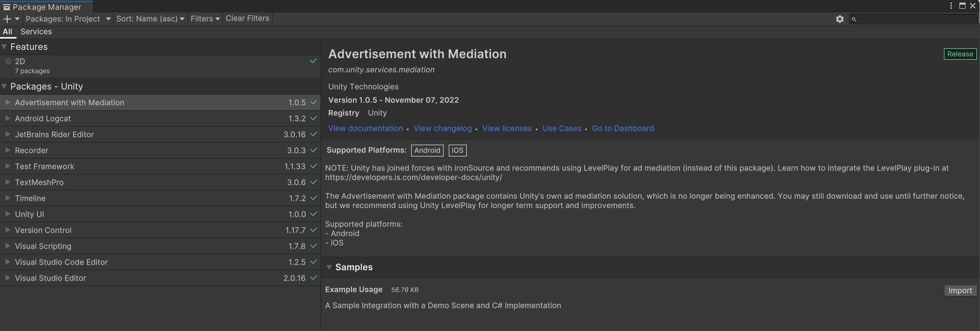The width and height of the screenshot is (980, 331).
Task: Collapse the Samples section
Action: [x=329, y=267]
